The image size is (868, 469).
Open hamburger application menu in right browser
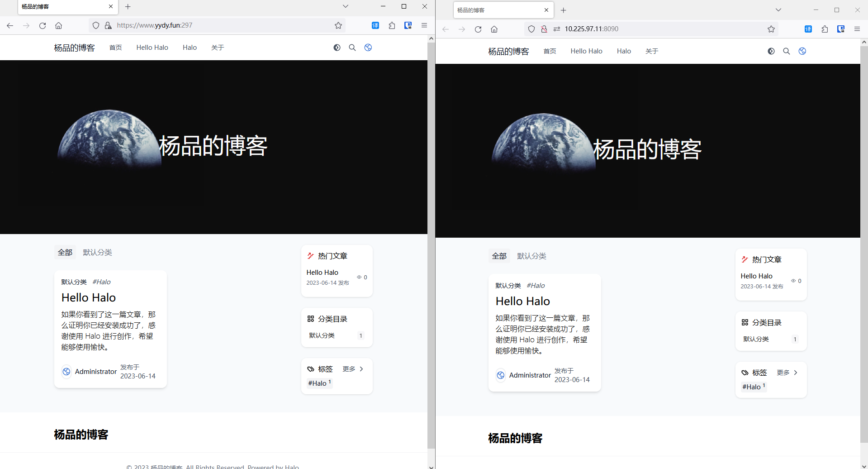click(857, 29)
